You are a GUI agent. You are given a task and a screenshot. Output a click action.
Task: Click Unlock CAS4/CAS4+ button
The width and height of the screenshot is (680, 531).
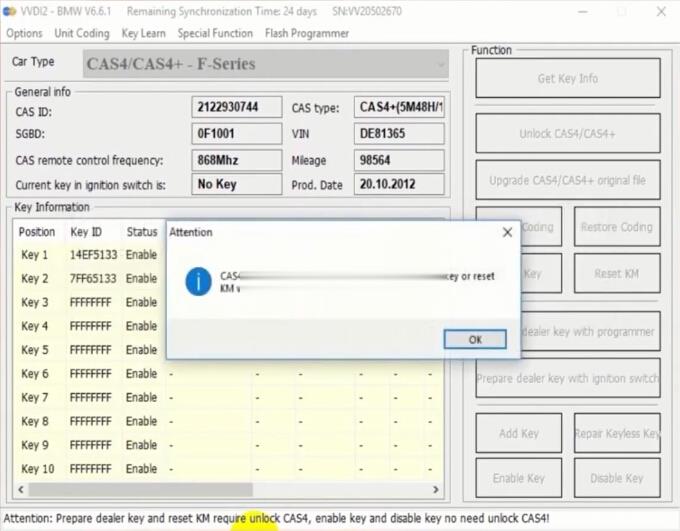(568, 134)
